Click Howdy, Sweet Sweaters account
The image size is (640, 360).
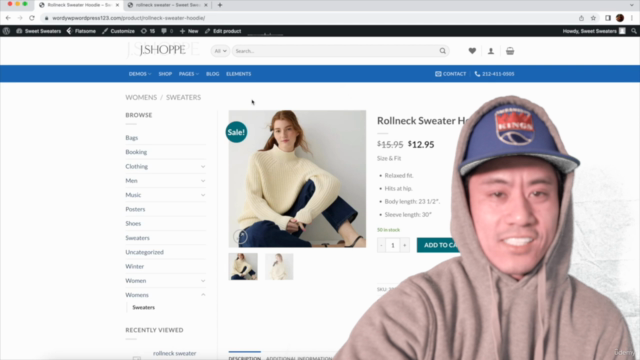(x=594, y=31)
